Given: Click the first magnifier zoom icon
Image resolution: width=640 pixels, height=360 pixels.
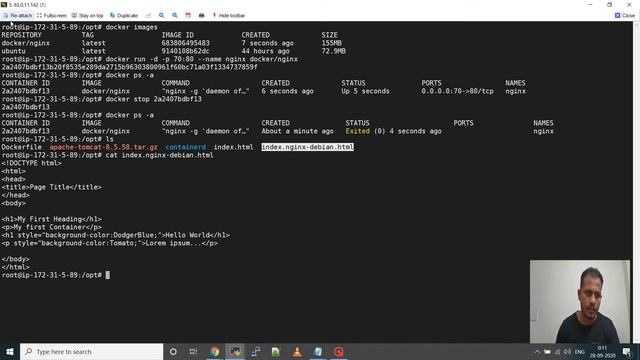Looking at the screenshot, I should coord(162,16).
